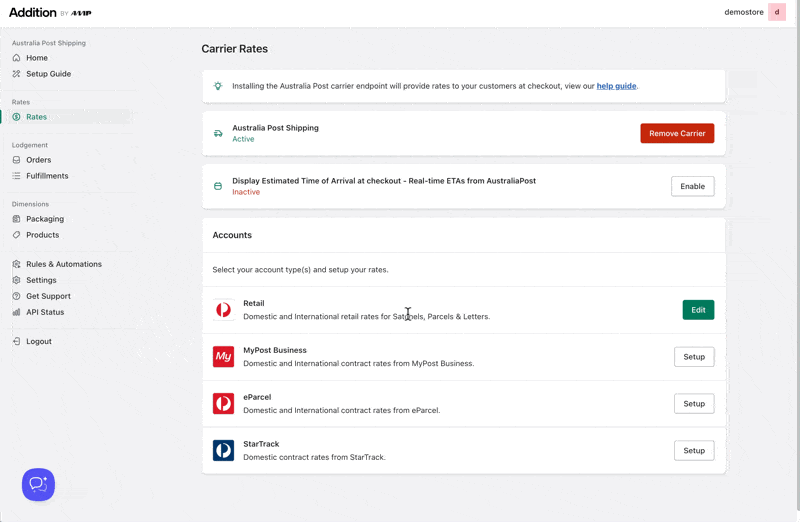The height and width of the screenshot is (522, 800).
Task: Click the Australia Post Shipping truck icon
Action: (x=218, y=133)
